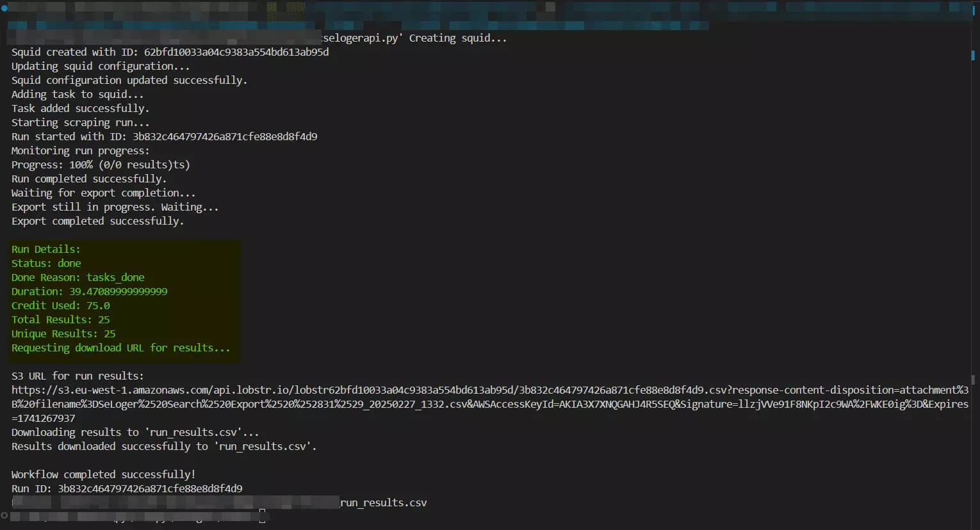Click the "S3 URL for run results:" line
This screenshot has width=980, height=530.
tap(78, 376)
